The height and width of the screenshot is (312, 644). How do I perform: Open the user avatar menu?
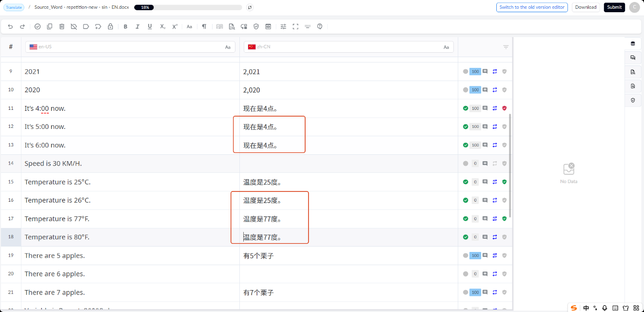pyautogui.click(x=634, y=7)
